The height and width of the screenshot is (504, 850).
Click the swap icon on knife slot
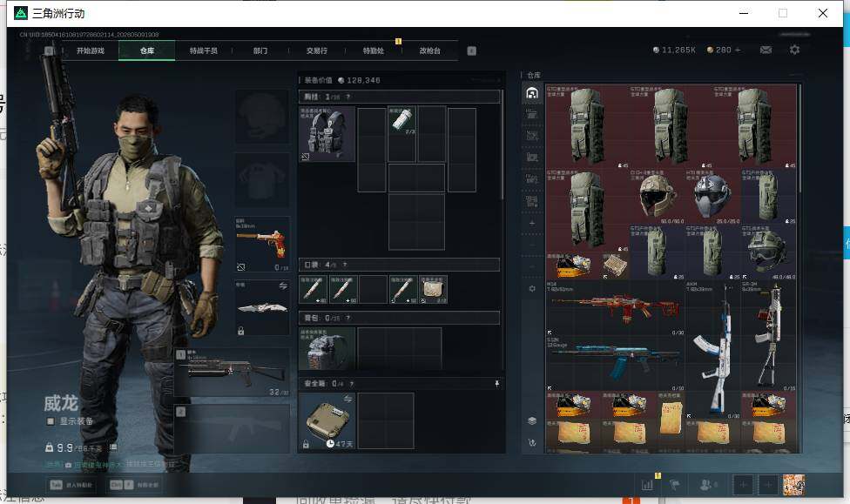point(283,286)
